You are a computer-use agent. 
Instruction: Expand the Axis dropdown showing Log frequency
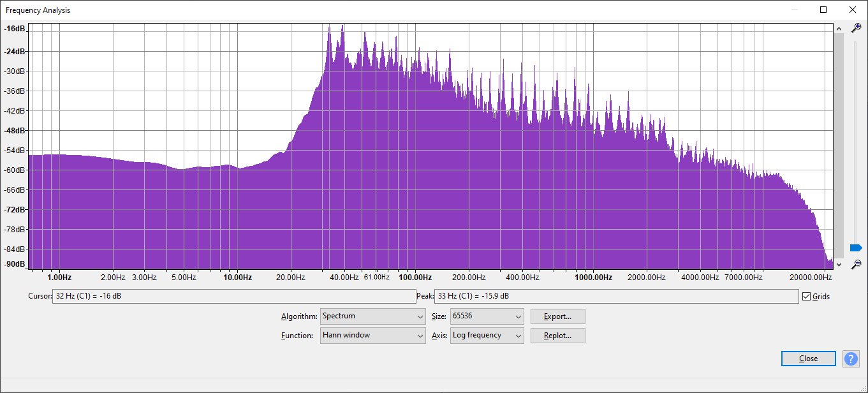click(487, 336)
